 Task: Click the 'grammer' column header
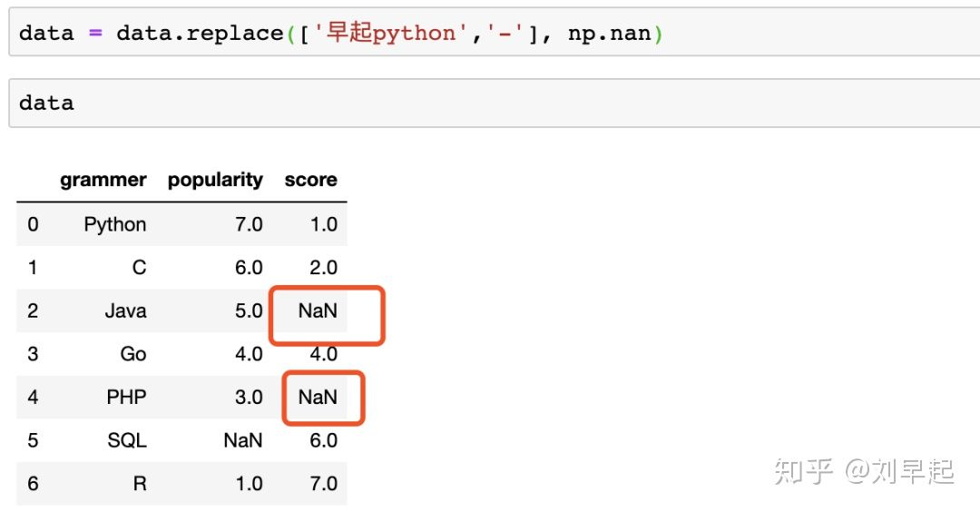103,180
